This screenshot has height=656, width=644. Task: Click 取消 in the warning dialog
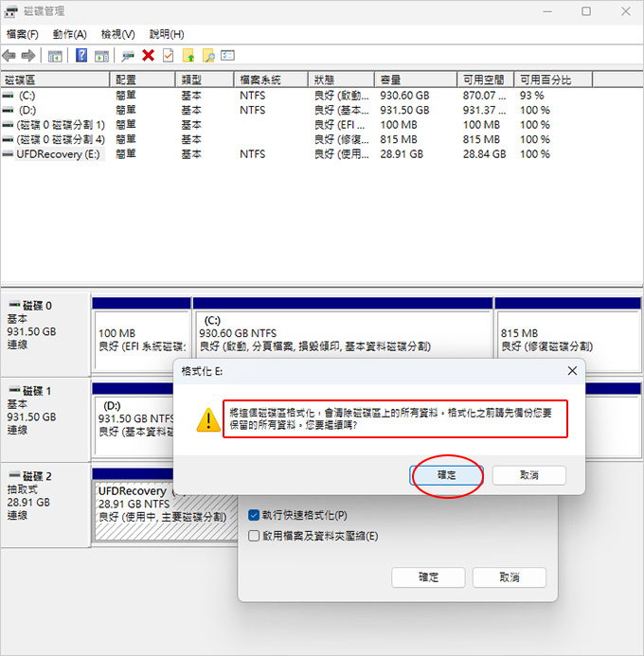tap(529, 475)
